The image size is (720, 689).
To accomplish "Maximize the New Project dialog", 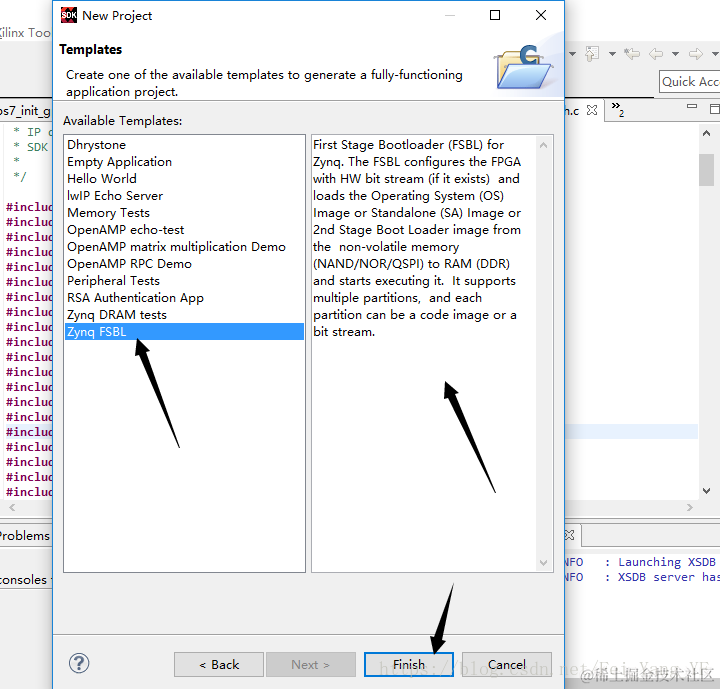I will coord(495,15).
